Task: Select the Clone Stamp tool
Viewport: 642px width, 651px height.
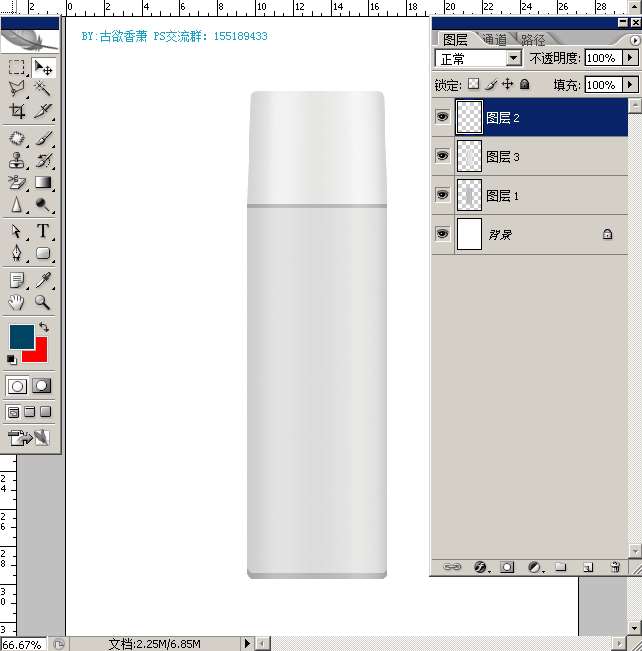Action: 17,160
